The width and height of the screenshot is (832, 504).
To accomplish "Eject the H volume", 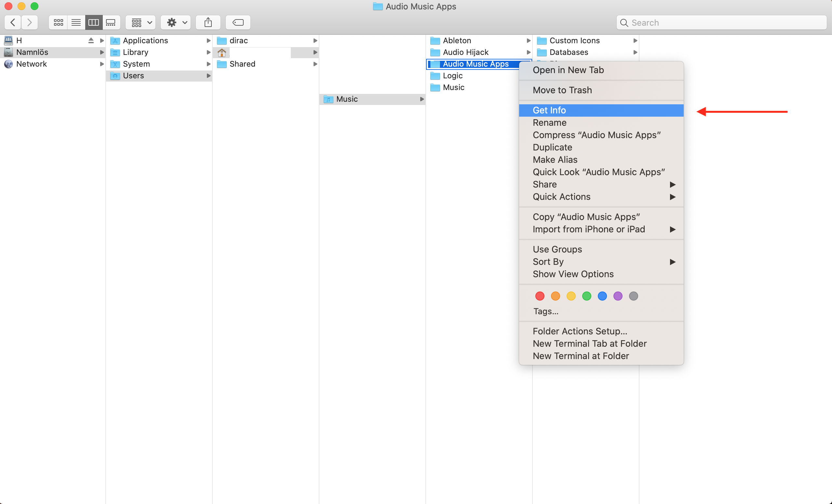I will [x=91, y=41].
